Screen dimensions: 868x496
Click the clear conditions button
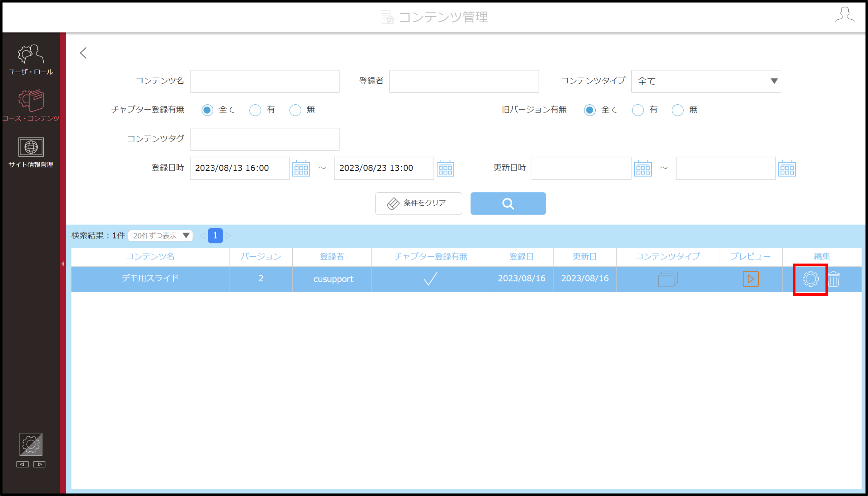(x=418, y=203)
